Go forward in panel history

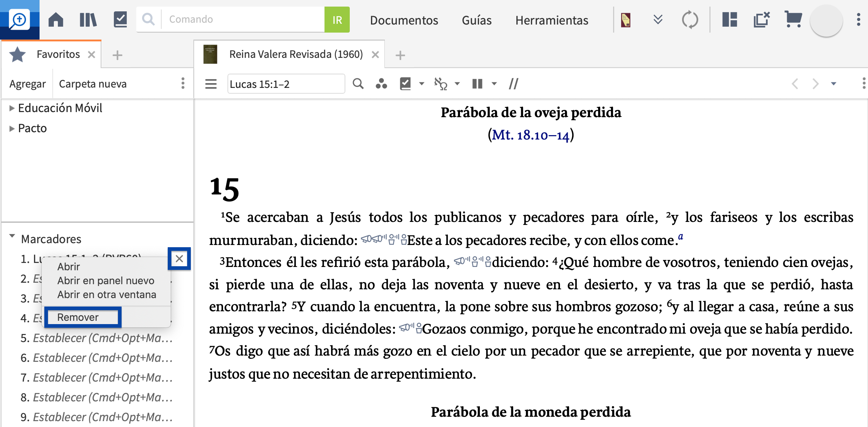(x=815, y=84)
